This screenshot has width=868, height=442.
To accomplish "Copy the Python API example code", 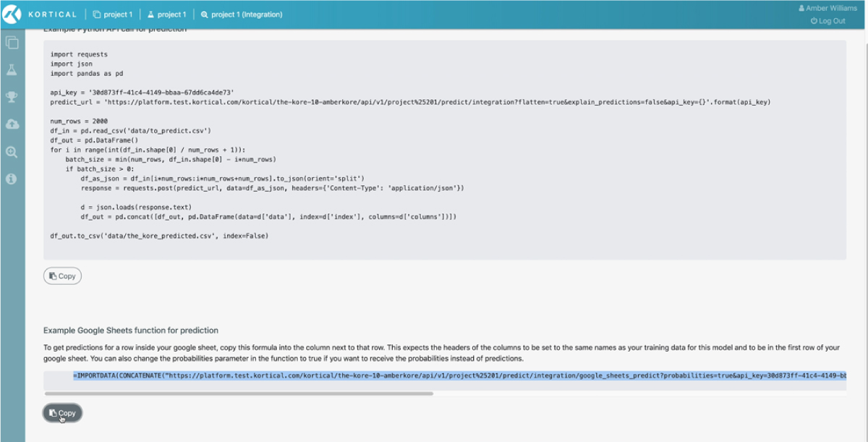I will [62, 276].
